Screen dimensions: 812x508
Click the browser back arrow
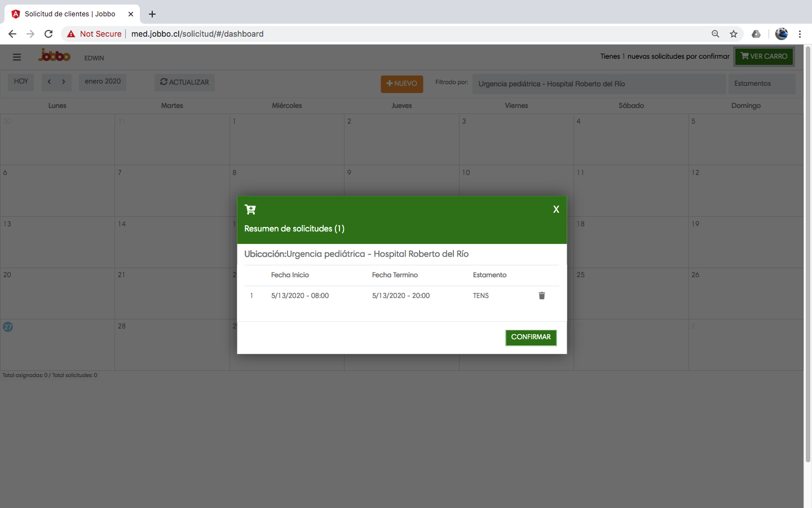(x=12, y=34)
